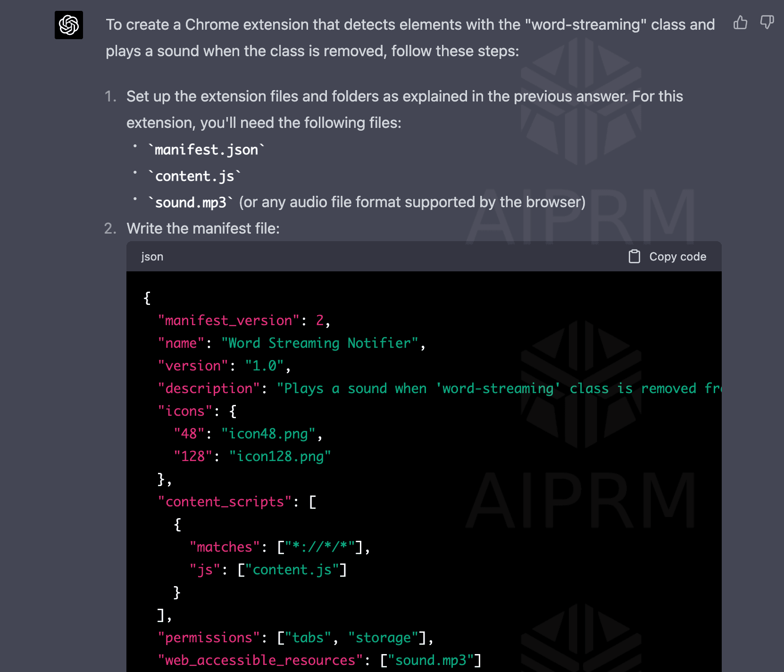The image size is (784, 672).
Task: Click the "content.js" string in js array
Action: coord(292,570)
